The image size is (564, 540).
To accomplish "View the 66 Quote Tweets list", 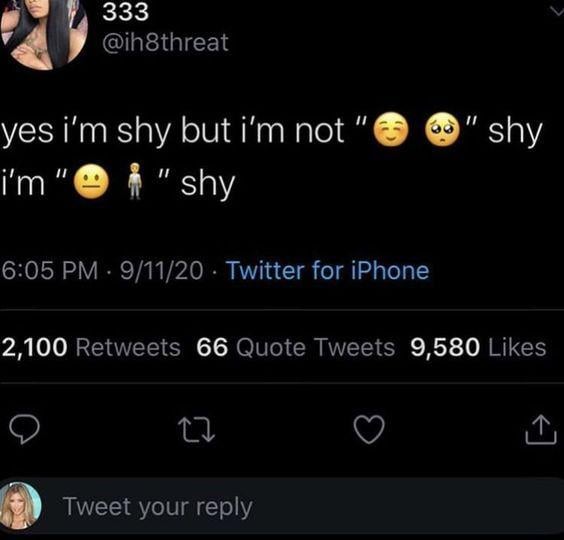I will 296,347.
